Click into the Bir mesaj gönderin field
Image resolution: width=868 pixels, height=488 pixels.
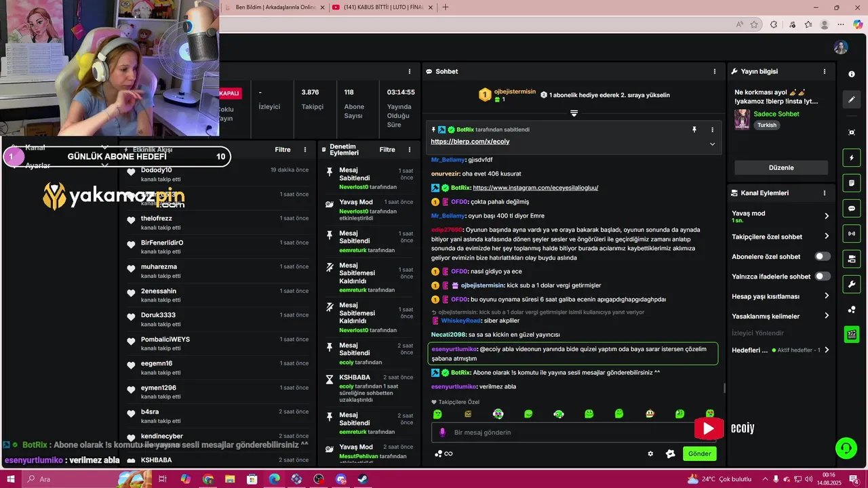[x=574, y=432]
